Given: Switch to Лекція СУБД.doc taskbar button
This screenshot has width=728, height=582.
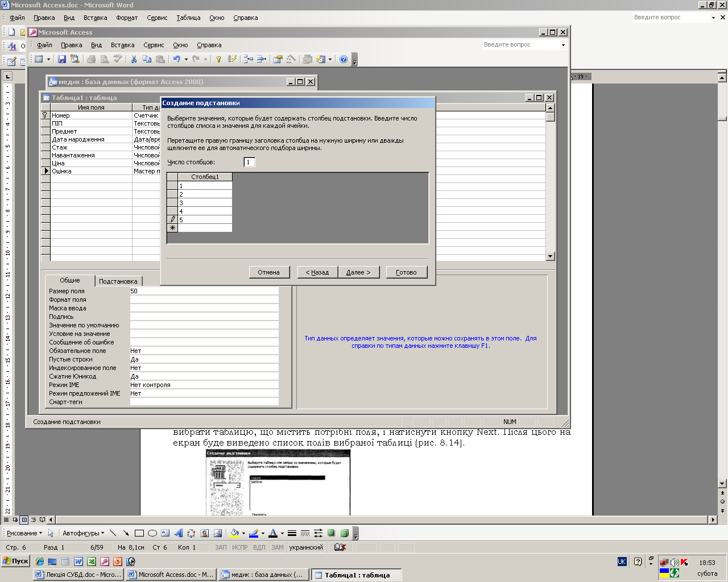Looking at the screenshot, I should (x=78, y=575).
